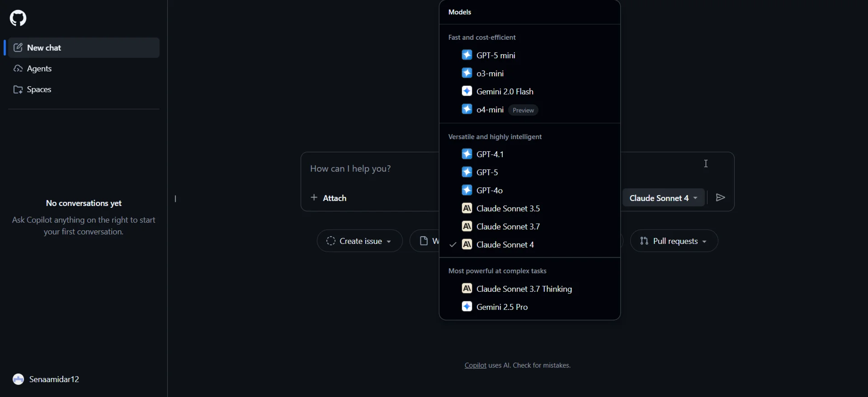Click the Create issue circle icon
The image size is (868, 397).
pos(331,241)
